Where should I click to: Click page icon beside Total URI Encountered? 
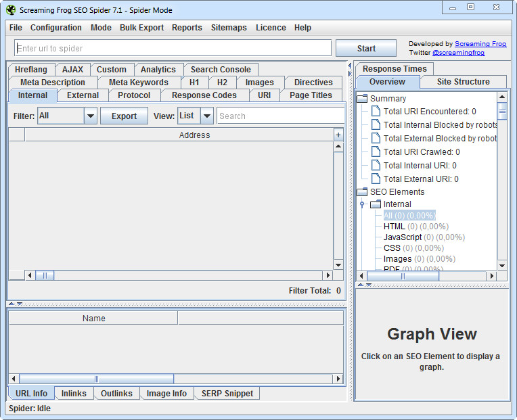click(376, 112)
